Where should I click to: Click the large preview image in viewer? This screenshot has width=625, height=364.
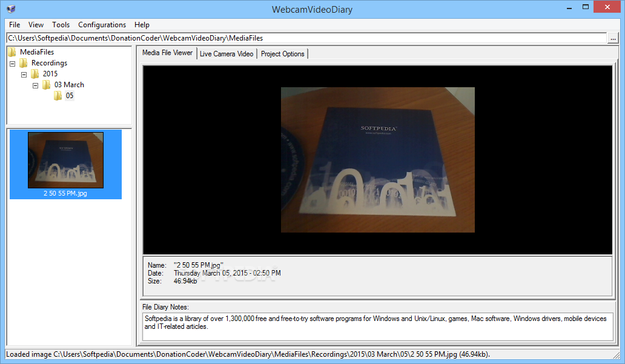point(378,160)
